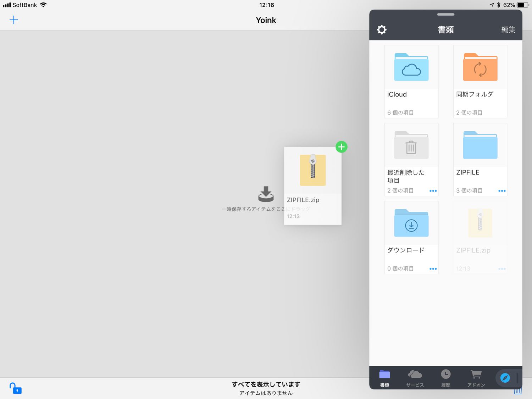
Task: Tap the dragged ZIPFILE.zip zip icon
Action: click(313, 170)
